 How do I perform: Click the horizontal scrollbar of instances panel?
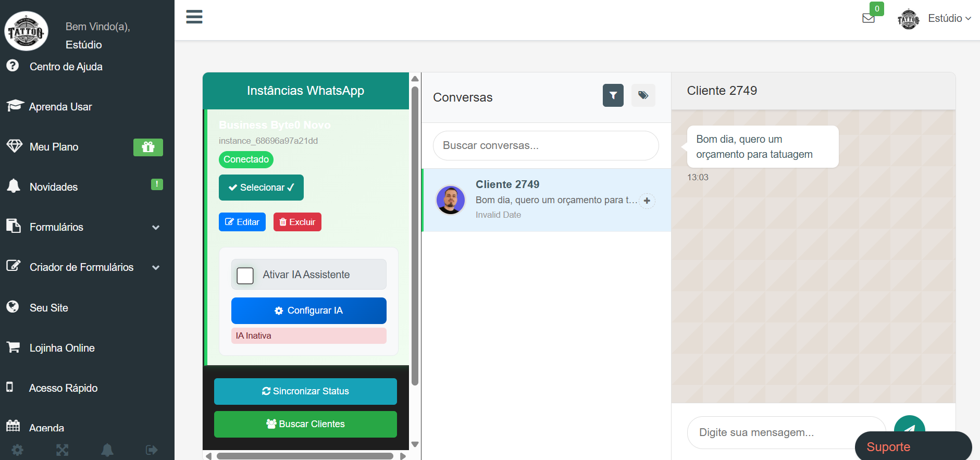pos(305,456)
